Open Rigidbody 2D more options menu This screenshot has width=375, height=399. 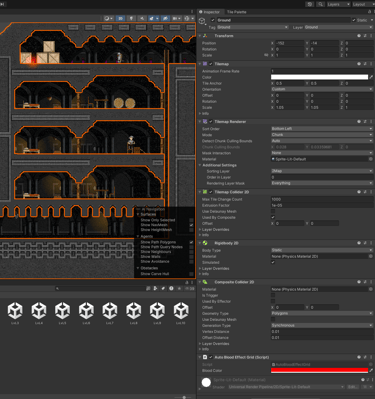pos(371,243)
